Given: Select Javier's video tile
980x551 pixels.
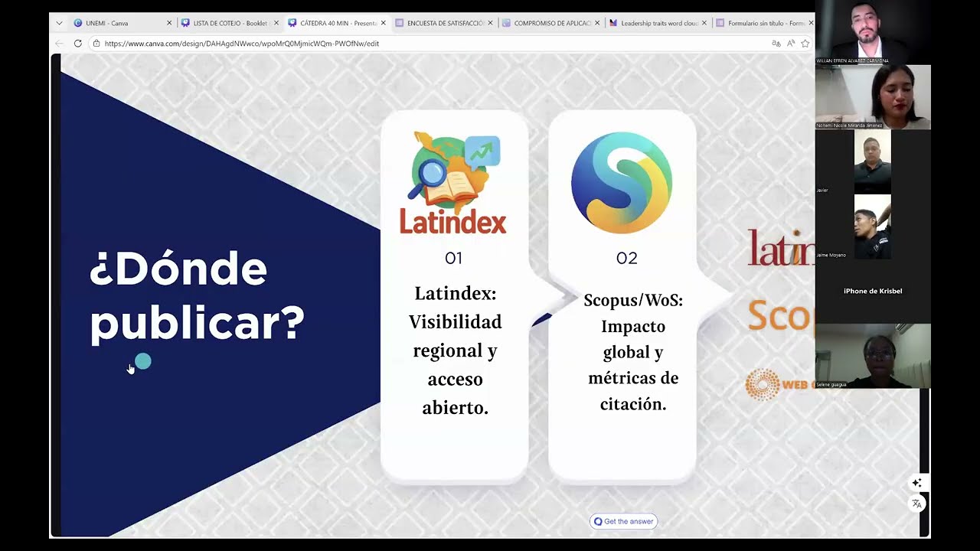Looking at the screenshot, I should (873, 161).
